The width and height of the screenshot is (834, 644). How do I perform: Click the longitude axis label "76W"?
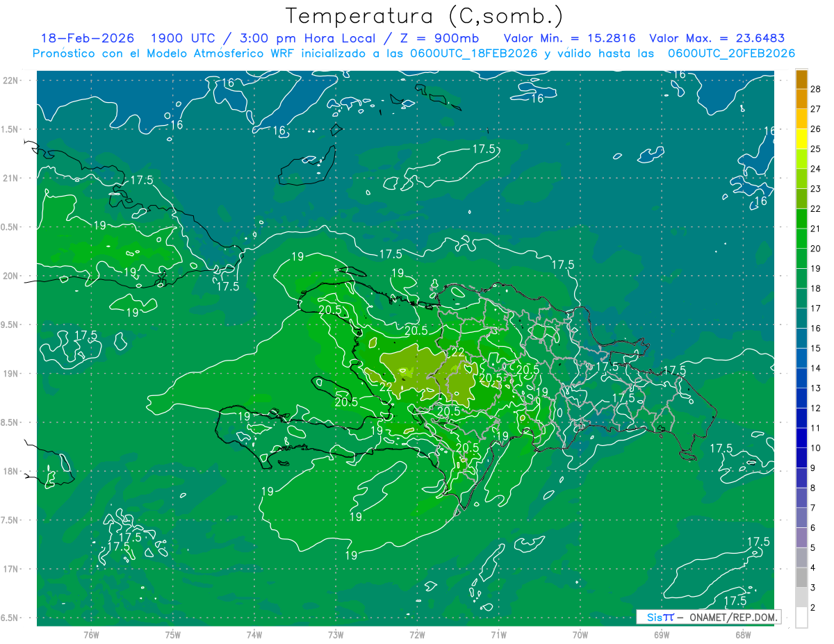click(91, 634)
